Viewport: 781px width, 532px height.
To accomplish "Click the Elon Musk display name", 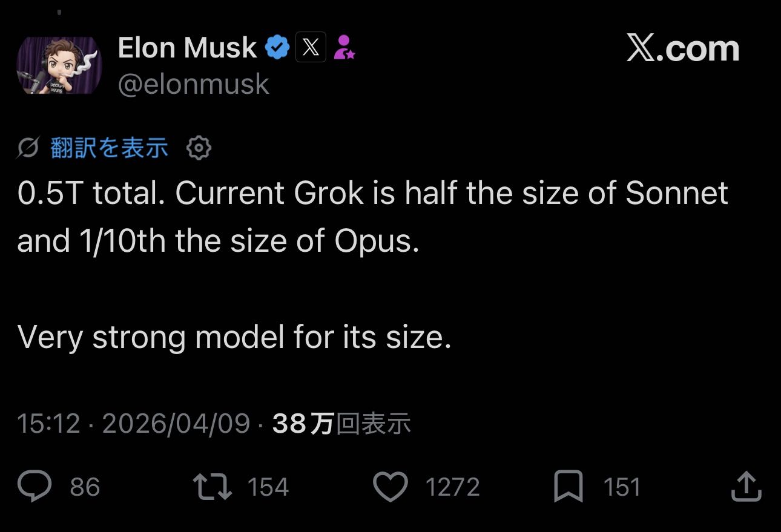I will tap(187, 48).
